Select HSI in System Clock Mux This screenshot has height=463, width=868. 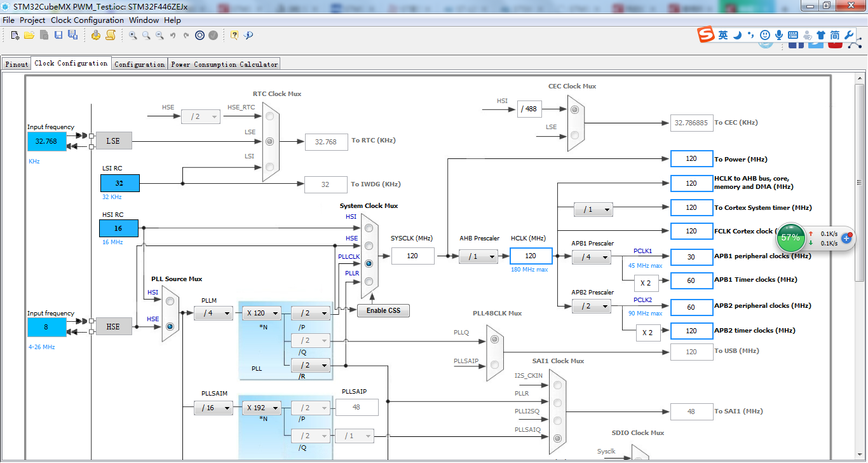(x=369, y=228)
